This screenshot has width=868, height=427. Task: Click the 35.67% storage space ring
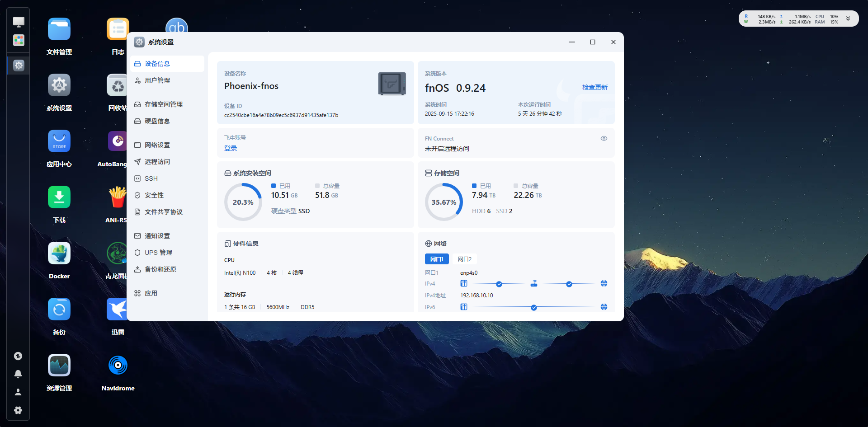pyautogui.click(x=444, y=202)
